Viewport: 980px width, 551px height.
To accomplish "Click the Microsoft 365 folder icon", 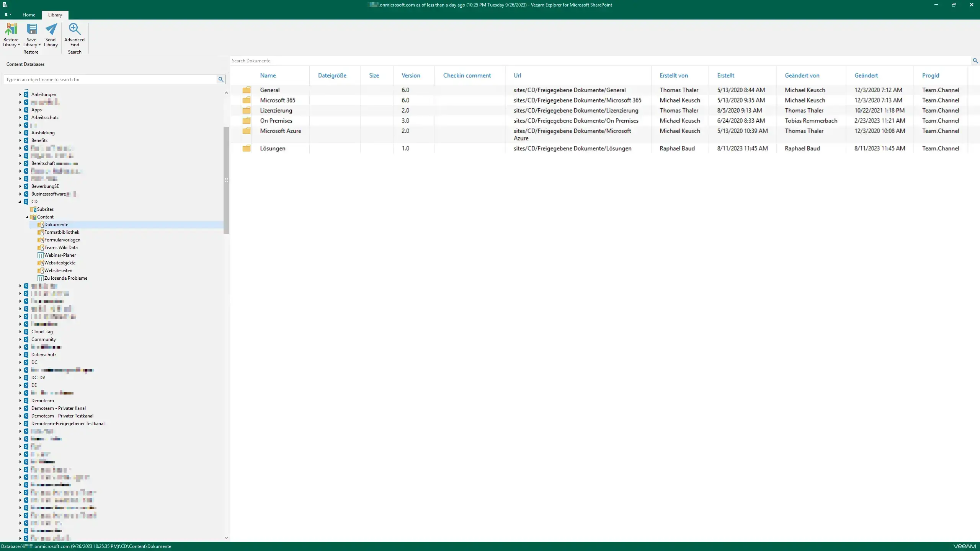I will pyautogui.click(x=247, y=100).
